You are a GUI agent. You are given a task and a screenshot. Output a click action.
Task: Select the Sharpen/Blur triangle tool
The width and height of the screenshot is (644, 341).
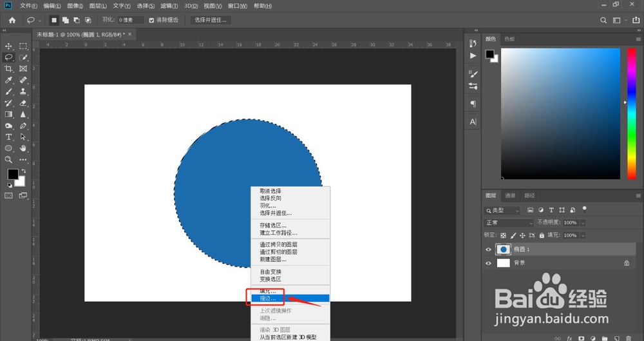(x=23, y=114)
